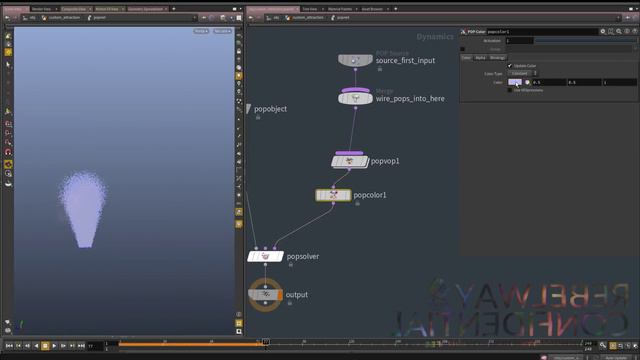This screenshot has width=640, height=360.
Task: Open parameter gear menu for POP Color
Action: (x=602, y=31)
